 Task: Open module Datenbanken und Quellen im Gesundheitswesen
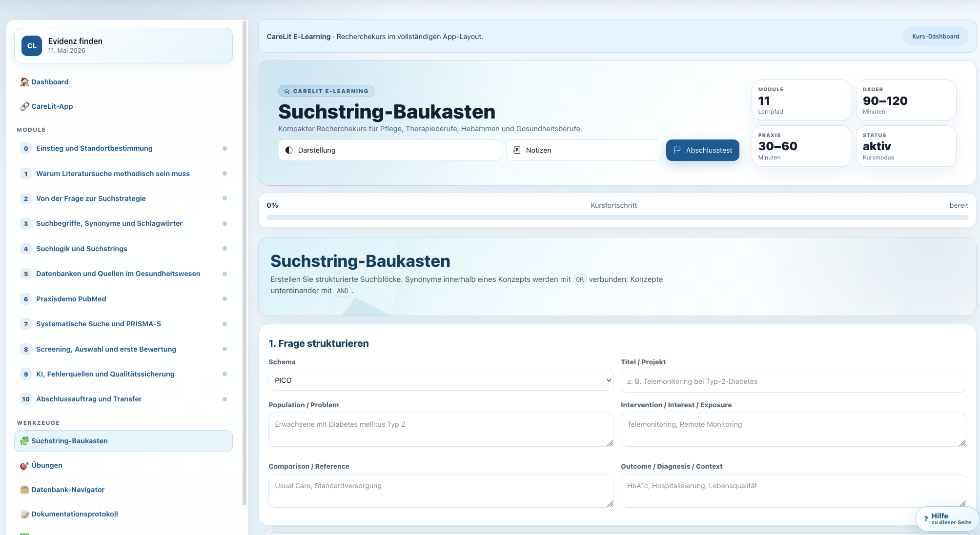tap(123, 274)
